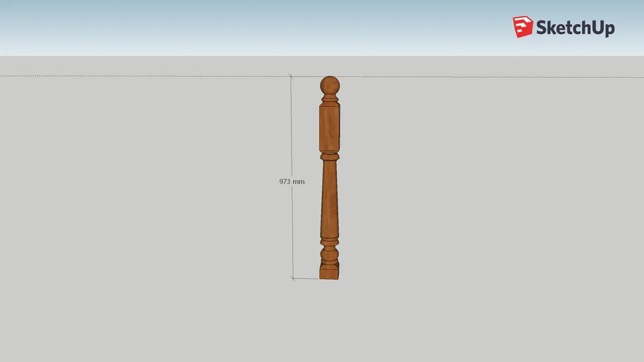This screenshot has height=362, width=644.
Task: Click the ball finial atop the post
Action: [330, 86]
